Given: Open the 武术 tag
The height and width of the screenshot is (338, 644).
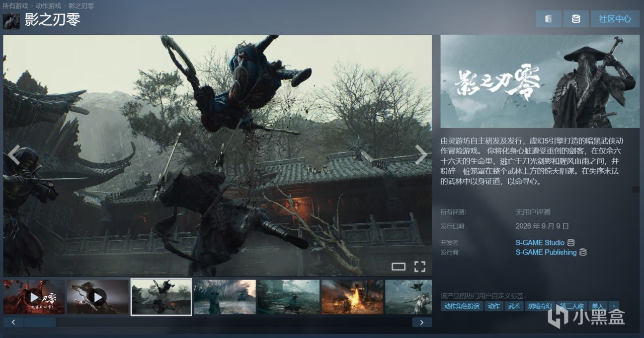Looking at the screenshot, I should coord(514,306).
